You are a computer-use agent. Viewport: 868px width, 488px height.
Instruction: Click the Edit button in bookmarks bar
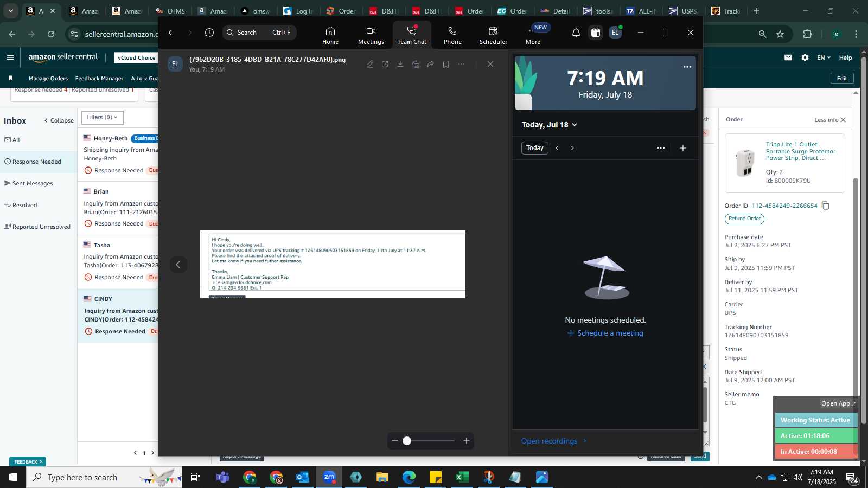pyautogui.click(x=842, y=78)
